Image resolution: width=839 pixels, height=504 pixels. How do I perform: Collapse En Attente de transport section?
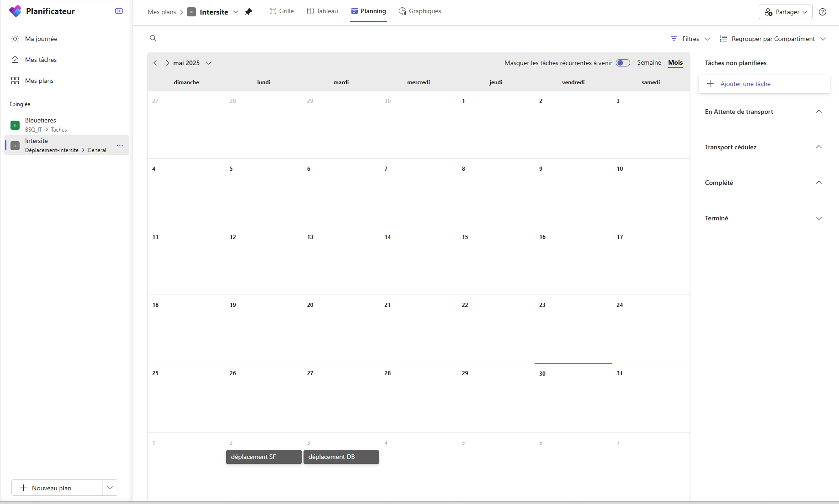(x=819, y=112)
